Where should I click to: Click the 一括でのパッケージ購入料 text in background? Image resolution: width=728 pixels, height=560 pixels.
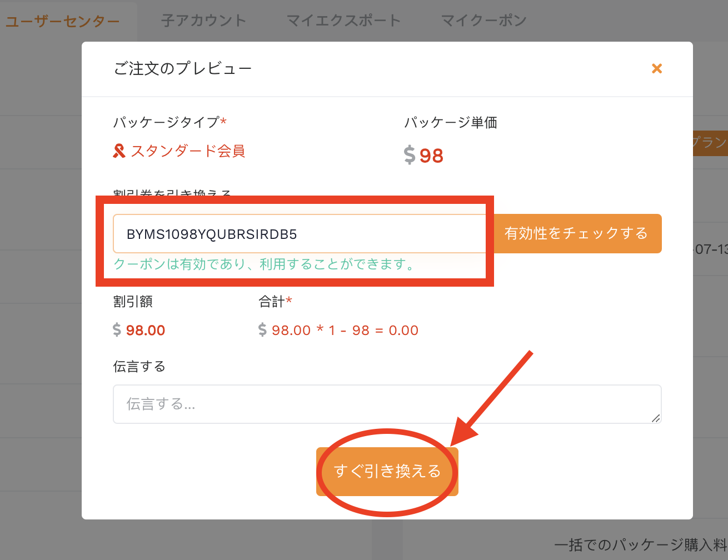click(x=641, y=545)
